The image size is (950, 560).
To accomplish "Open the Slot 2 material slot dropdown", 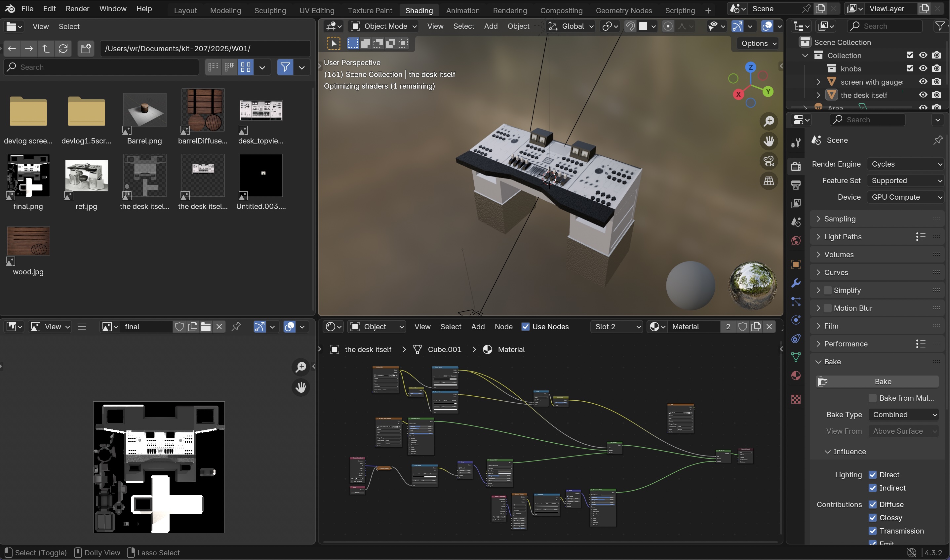I will 616,327.
